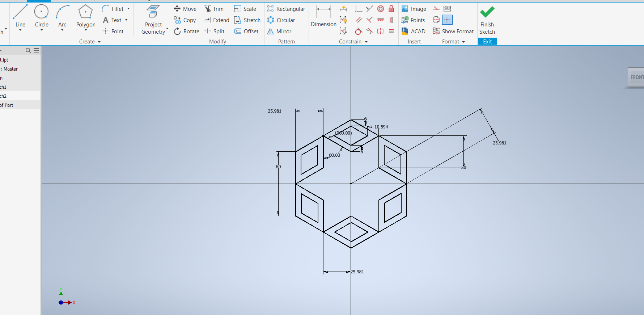Toggle the Center Point format button
The height and width of the screenshot is (315, 644).
pos(447,20)
